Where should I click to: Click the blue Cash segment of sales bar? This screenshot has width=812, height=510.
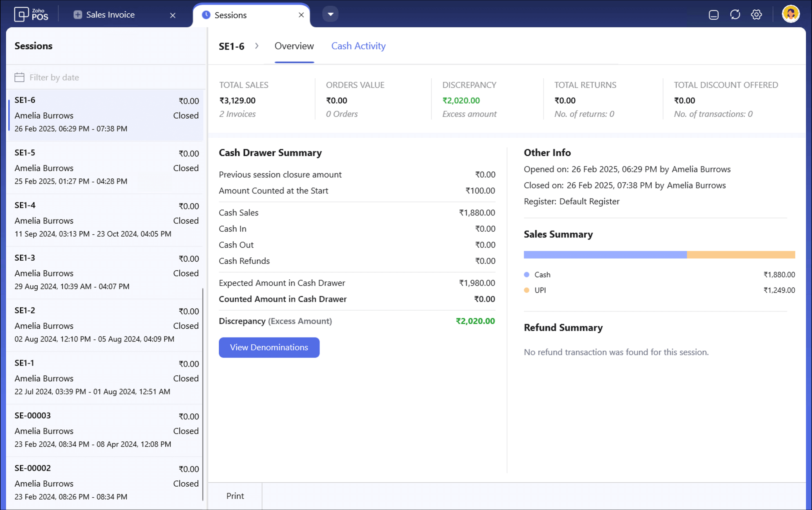click(x=605, y=255)
